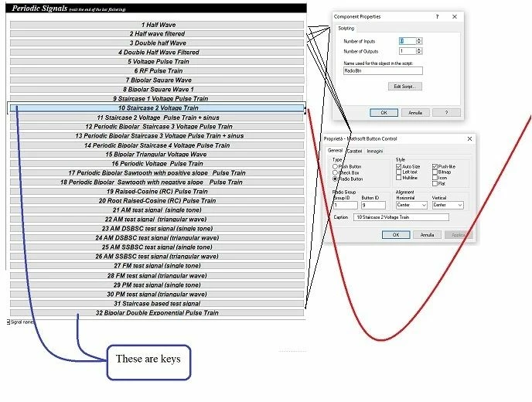The image size is (532, 402).
Task: Select 32 Bipolar Double Exponential Pulse Train
Action: [157, 313]
